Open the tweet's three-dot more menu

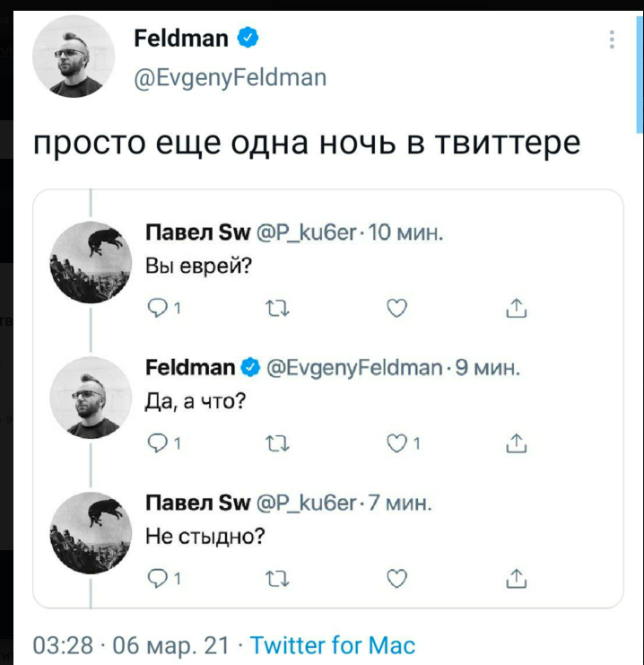(x=612, y=39)
